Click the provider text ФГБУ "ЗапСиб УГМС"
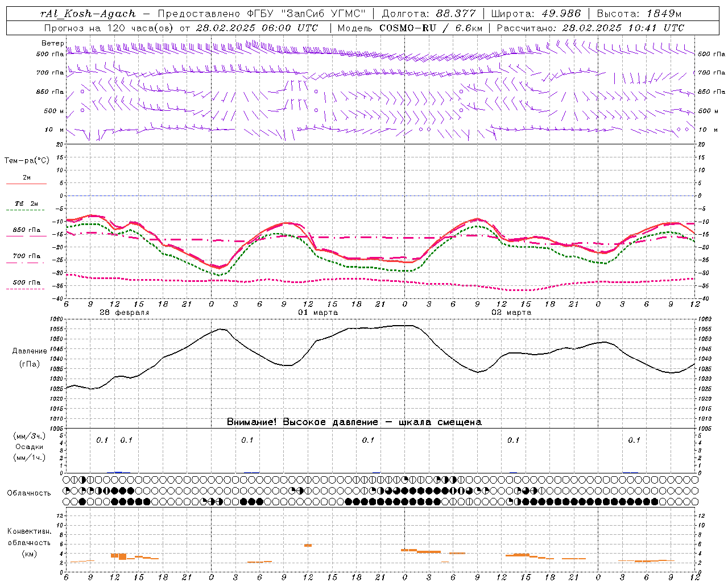Image resolution: width=728 pixels, height=582 pixels. [307, 14]
